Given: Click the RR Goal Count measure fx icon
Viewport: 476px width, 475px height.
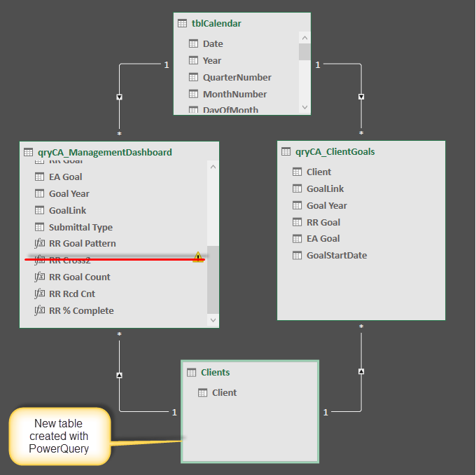Looking at the screenshot, I should (39, 277).
